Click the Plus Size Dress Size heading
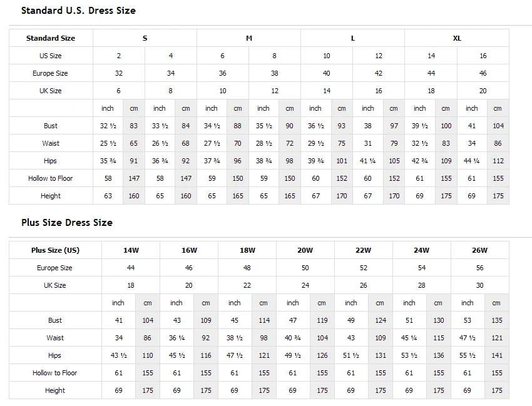This screenshot has width=532, height=406. (67, 223)
